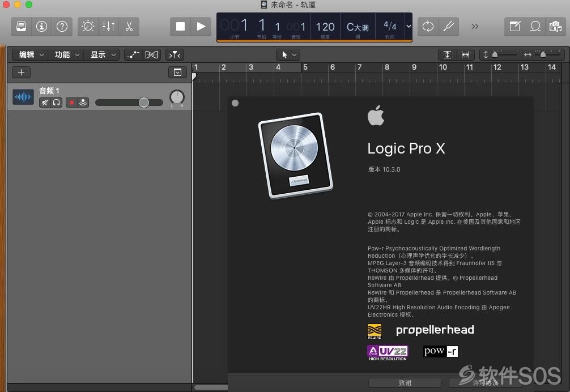Open the Inspector info panel
This screenshot has width=570, height=392.
[x=41, y=27]
